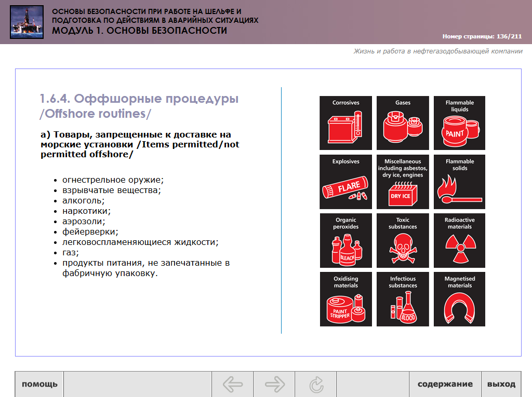Select the Toxic substances skull icon
The height and width of the screenshot is (397, 532).
coord(403,240)
